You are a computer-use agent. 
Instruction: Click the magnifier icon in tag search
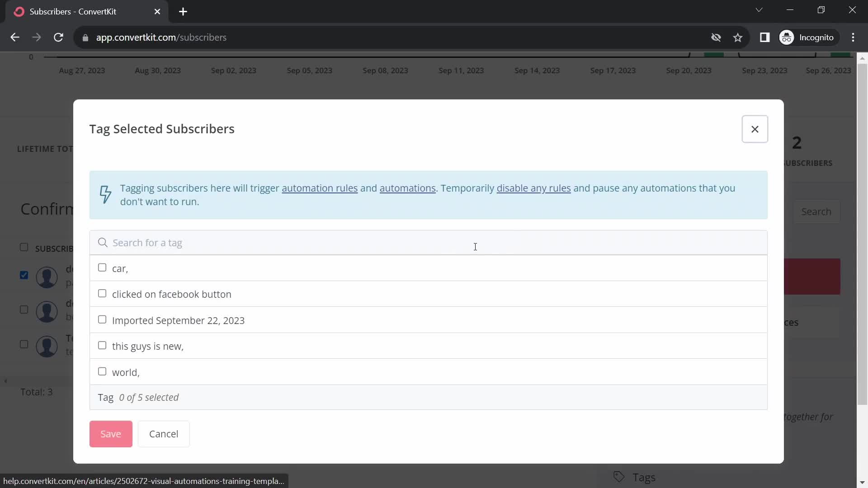[x=103, y=243]
